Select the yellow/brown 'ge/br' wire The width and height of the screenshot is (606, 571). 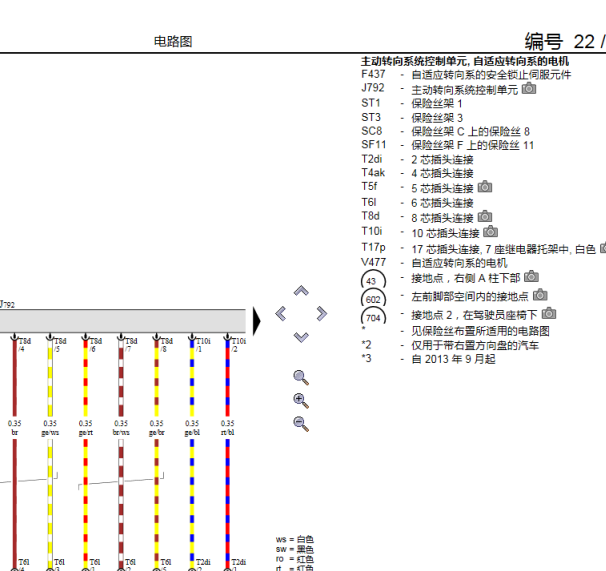pos(157,452)
